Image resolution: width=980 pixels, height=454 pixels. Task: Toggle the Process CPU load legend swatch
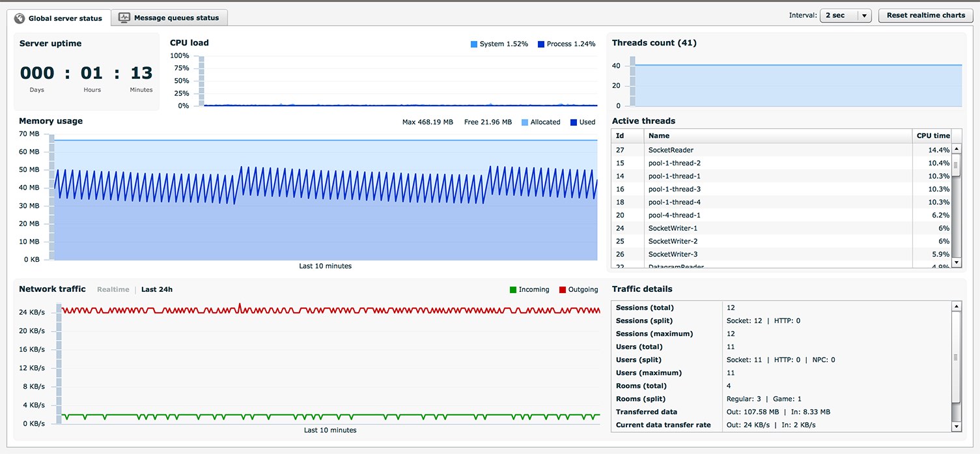(x=541, y=44)
